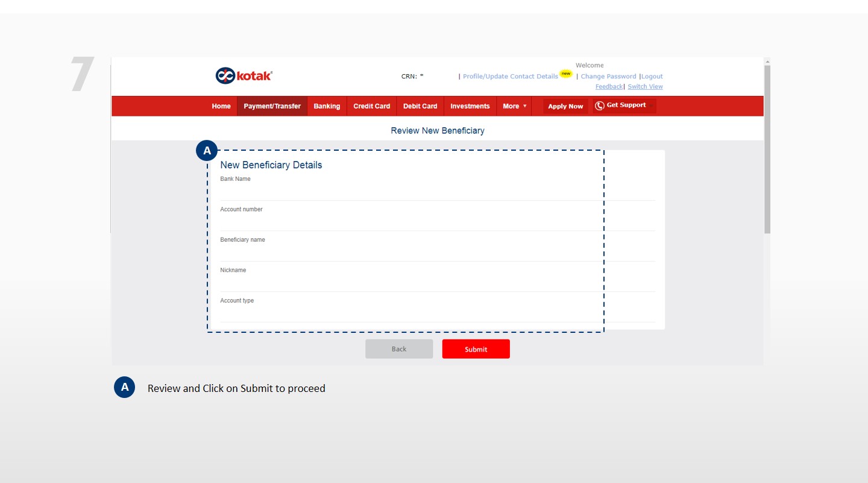Click the blue A marker on the form
The height and width of the screenshot is (483, 868).
click(207, 151)
